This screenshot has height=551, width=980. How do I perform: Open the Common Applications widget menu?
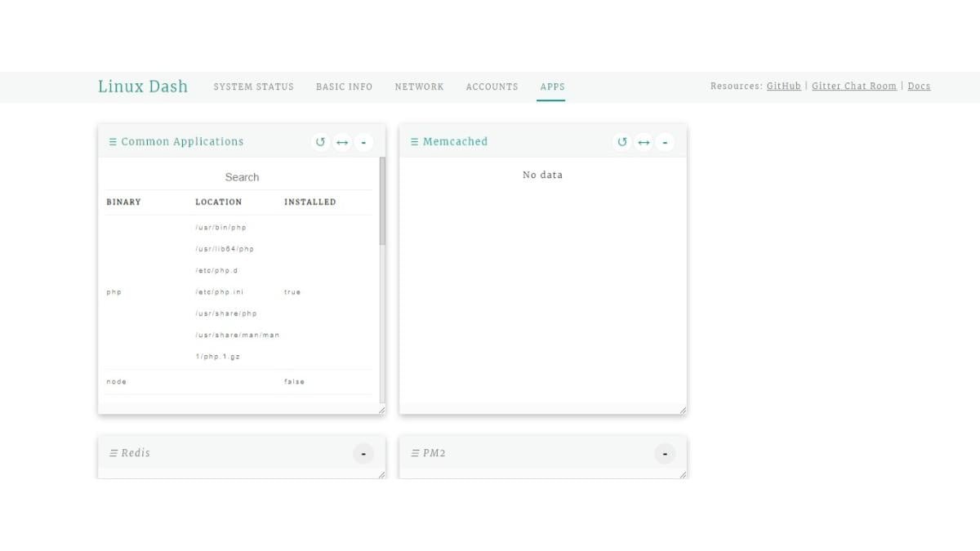click(x=113, y=141)
